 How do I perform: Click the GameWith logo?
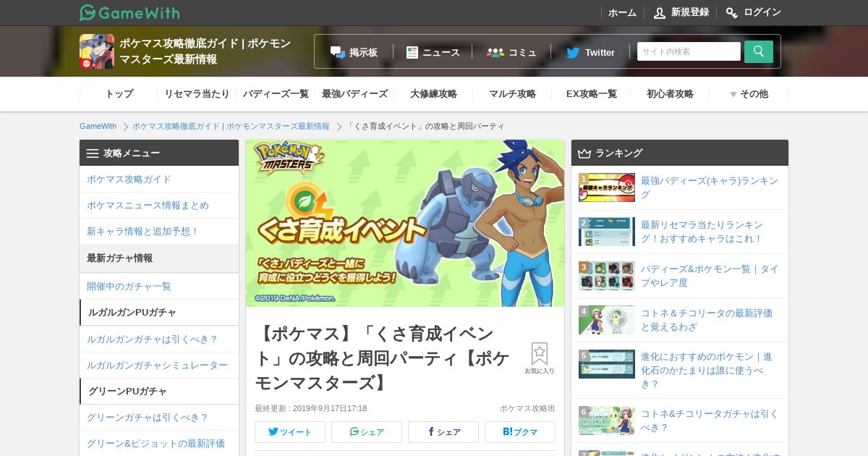pyautogui.click(x=129, y=12)
